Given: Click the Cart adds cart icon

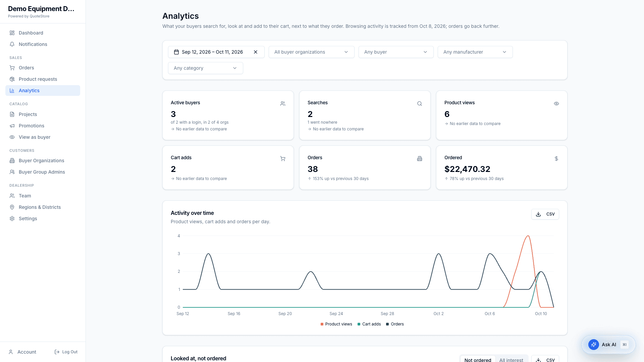Looking at the screenshot, I should click(283, 159).
